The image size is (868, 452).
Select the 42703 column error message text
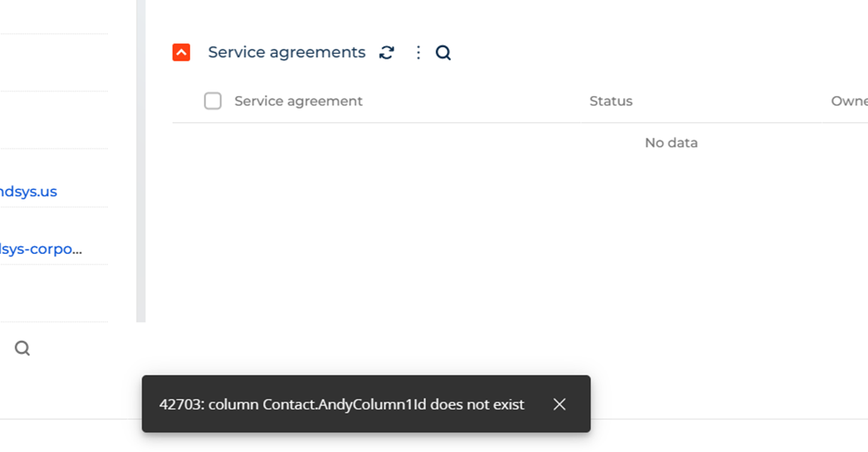[342, 404]
